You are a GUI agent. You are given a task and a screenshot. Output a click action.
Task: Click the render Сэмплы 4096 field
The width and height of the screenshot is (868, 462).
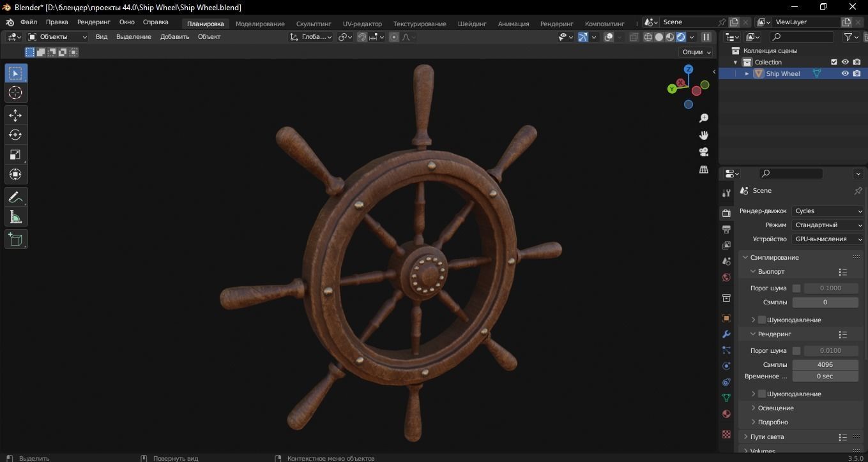[x=825, y=364]
